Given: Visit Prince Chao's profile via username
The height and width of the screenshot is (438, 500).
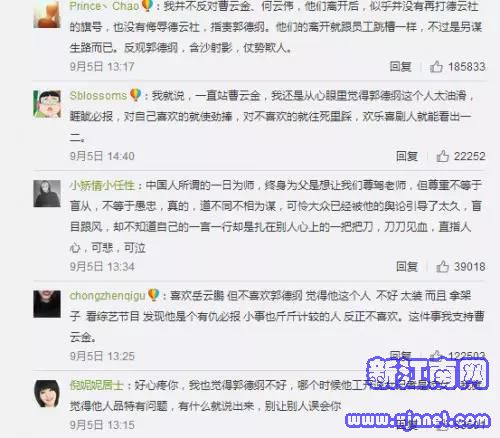Looking at the screenshot, I should click(104, 6).
